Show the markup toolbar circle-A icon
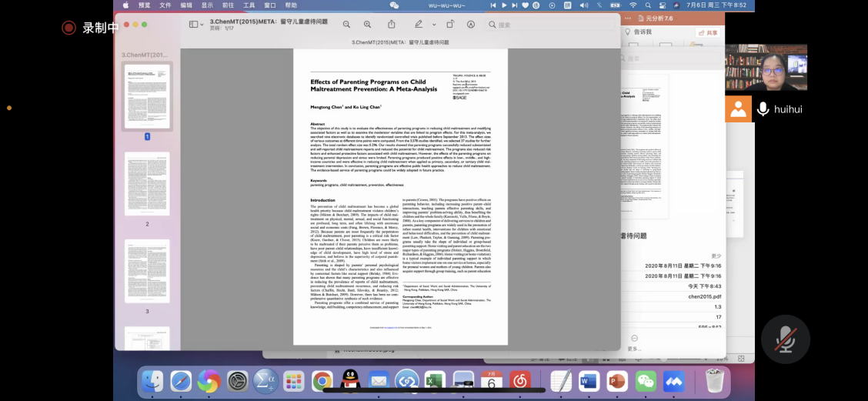 tap(471, 25)
